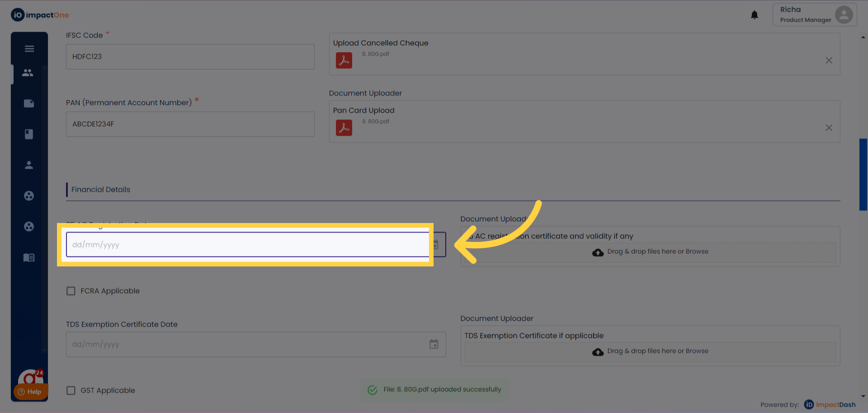868x413 pixels.
Task: Click the upper of the two round dotted sidebar icons
Action: coord(29,196)
